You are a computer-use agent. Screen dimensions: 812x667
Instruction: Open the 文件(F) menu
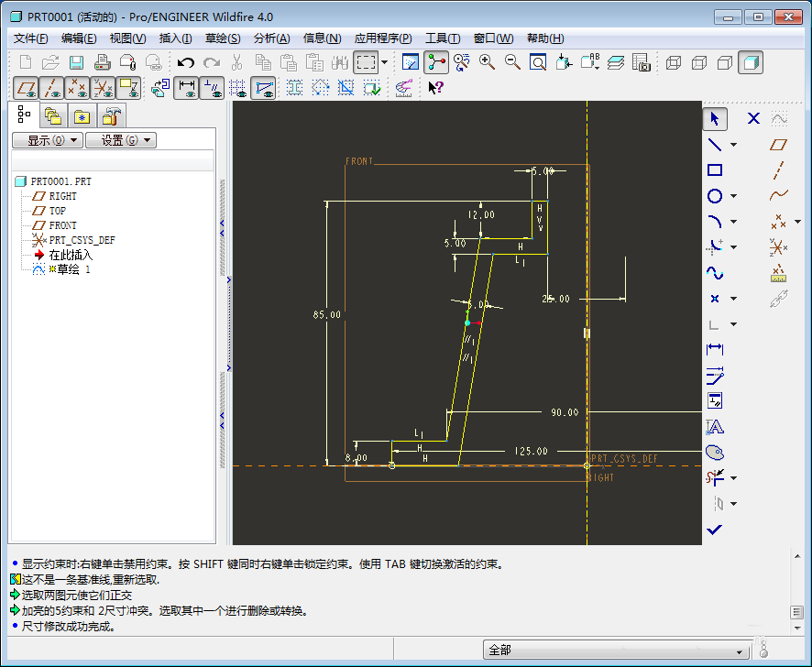tap(30, 38)
